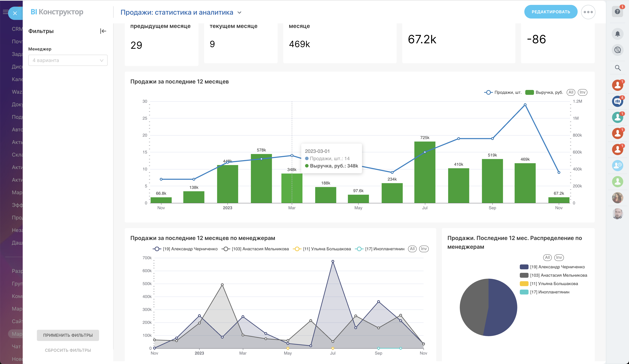The width and height of the screenshot is (629, 364).
Task: Open the Менеджер filter dropdown
Action: 68,60
